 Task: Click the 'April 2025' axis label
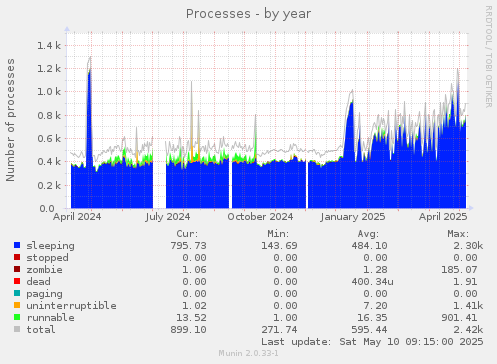pos(443,217)
